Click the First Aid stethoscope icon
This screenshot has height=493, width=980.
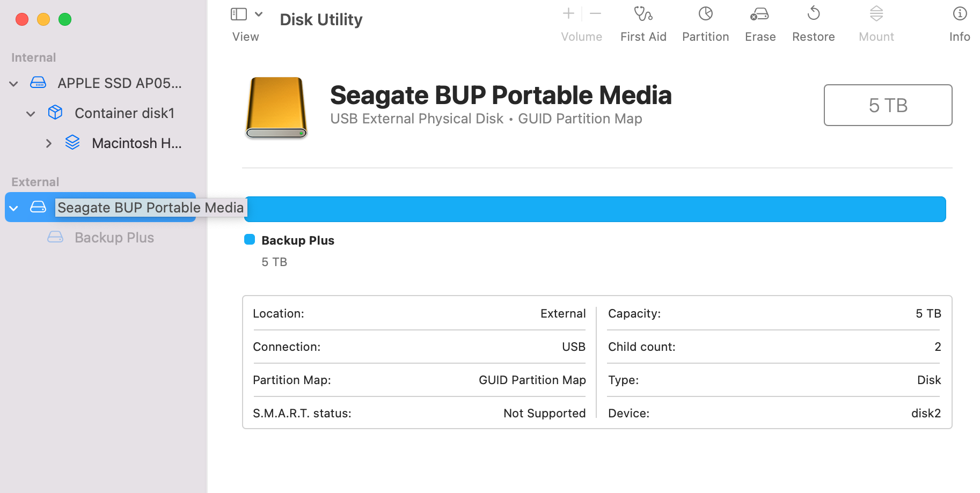[643, 14]
